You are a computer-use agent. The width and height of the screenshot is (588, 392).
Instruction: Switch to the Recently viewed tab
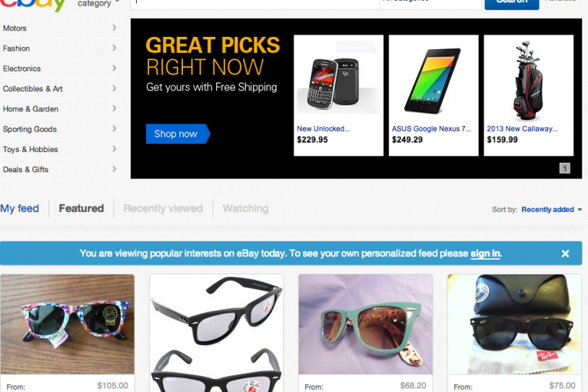(163, 208)
